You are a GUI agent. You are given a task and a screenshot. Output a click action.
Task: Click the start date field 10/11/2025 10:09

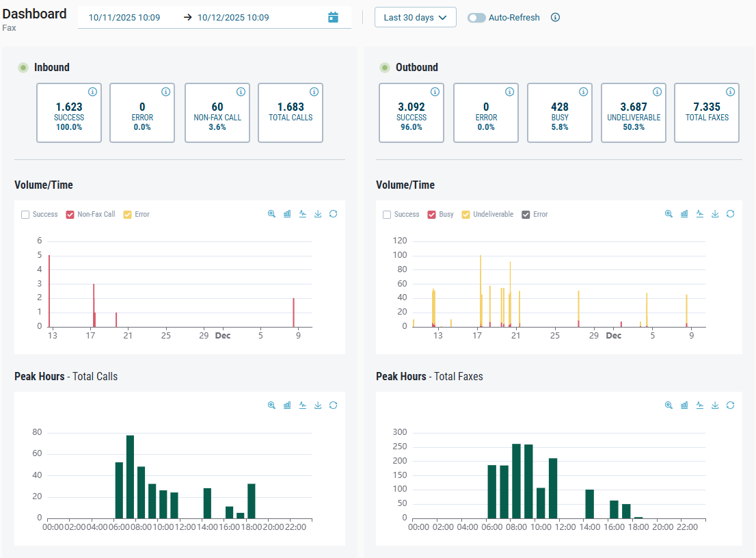(124, 17)
